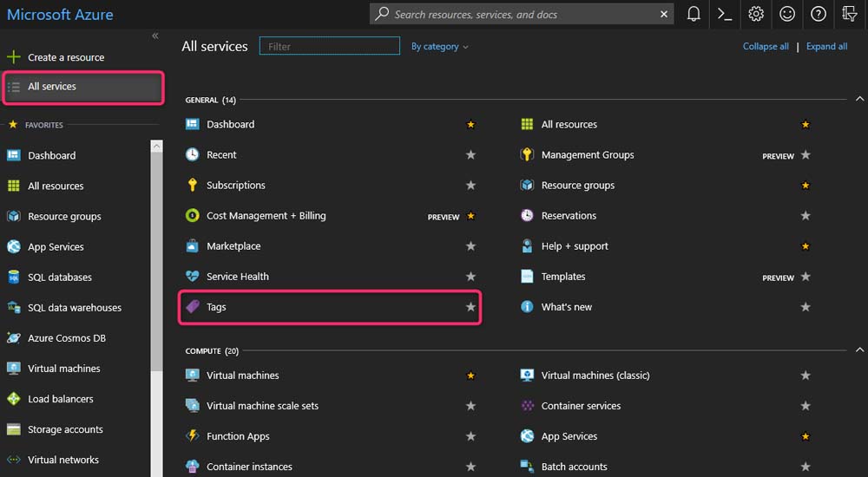Click the Tags icon in General
Screen dimensions: 868x477
[193, 307]
